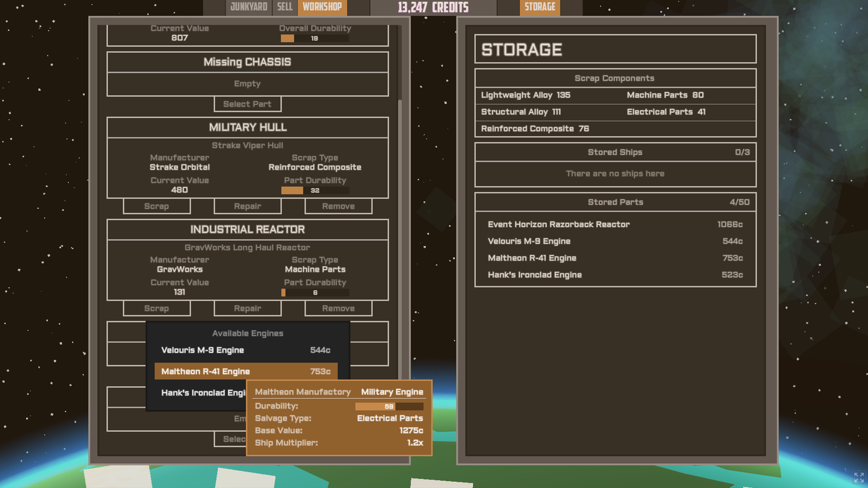Choose Velouris M-9 Engine from Available Engines

246,350
